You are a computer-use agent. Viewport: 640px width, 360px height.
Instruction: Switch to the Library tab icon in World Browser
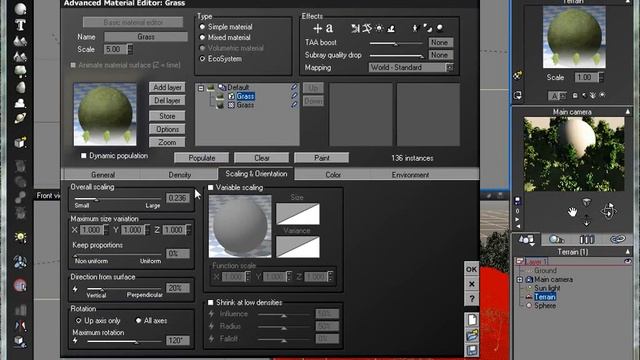587,240
